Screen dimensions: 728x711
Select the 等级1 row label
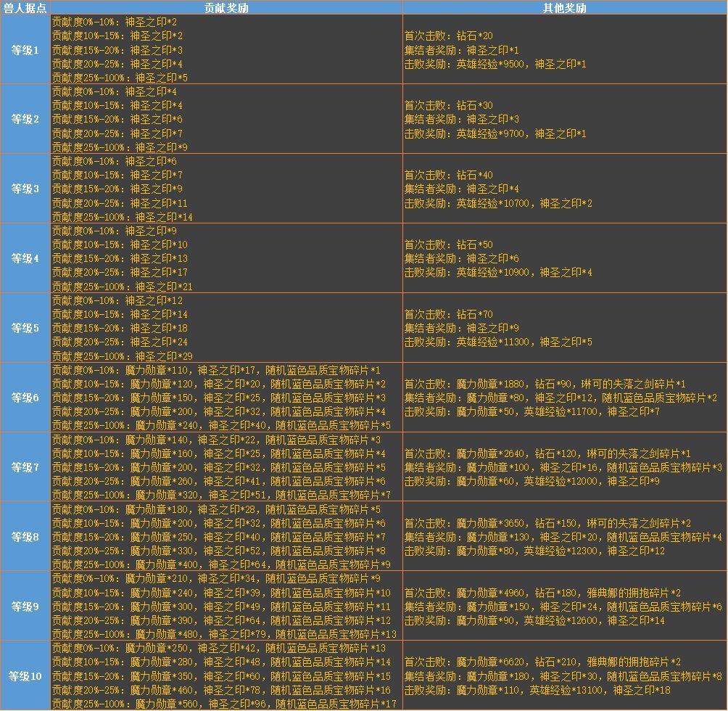point(25,50)
